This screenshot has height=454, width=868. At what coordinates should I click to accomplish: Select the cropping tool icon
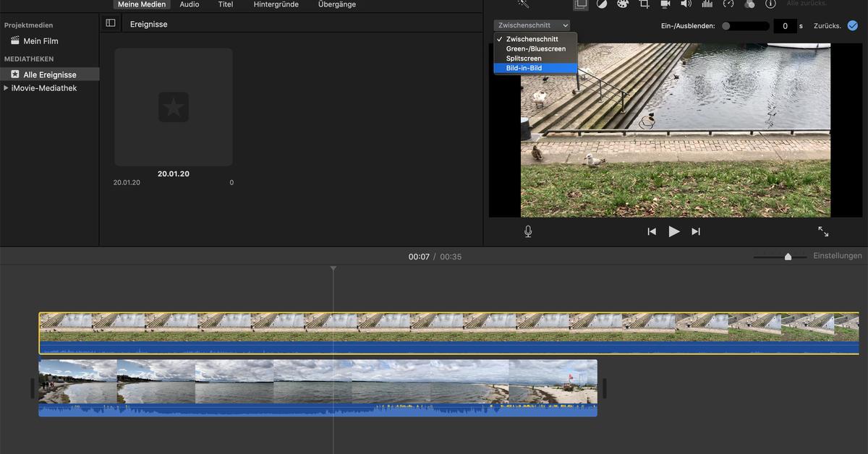(644, 4)
